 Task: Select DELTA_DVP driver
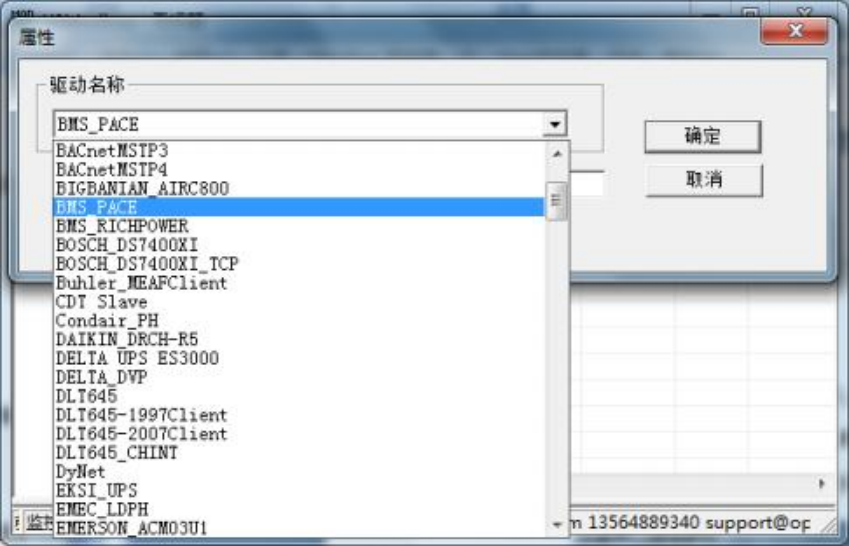299,377
